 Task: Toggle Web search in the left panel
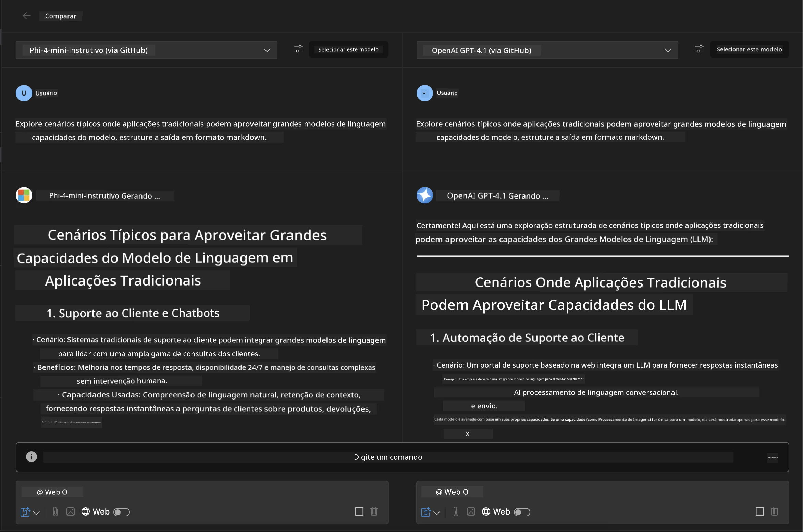[122, 512]
